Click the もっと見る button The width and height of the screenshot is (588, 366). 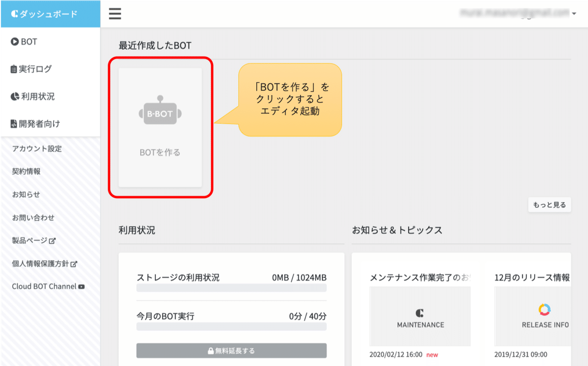click(549, 205)
